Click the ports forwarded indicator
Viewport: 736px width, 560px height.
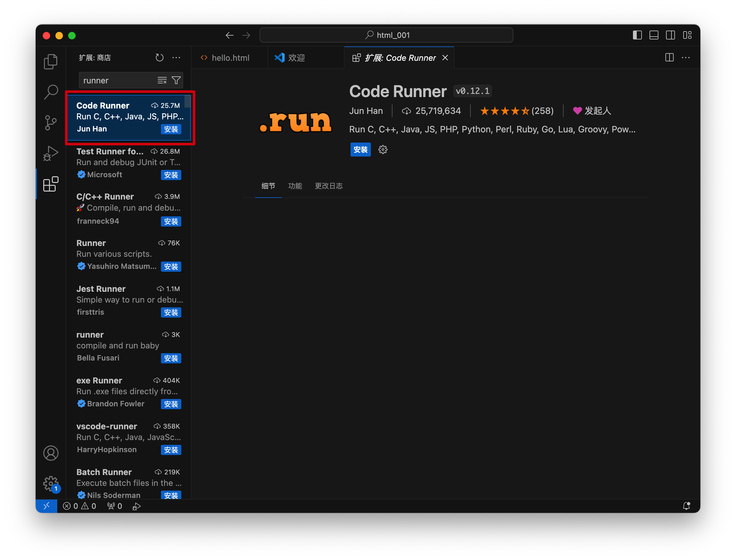click(115, 506)
